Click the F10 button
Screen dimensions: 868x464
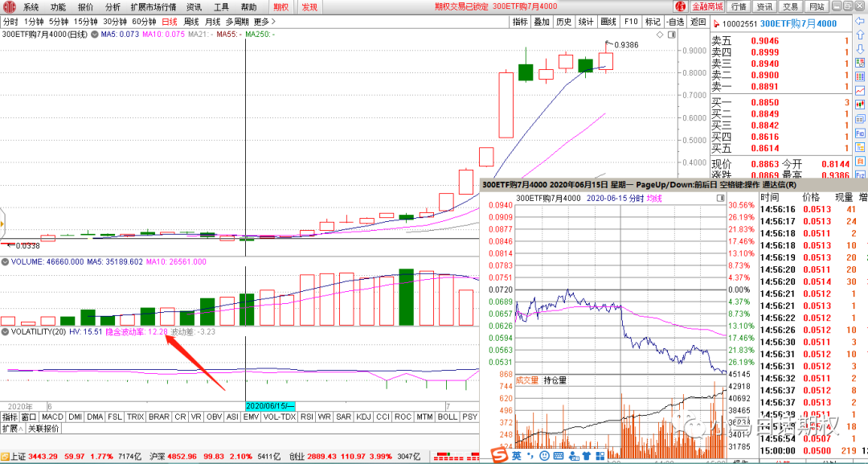[x=631, y=22]
